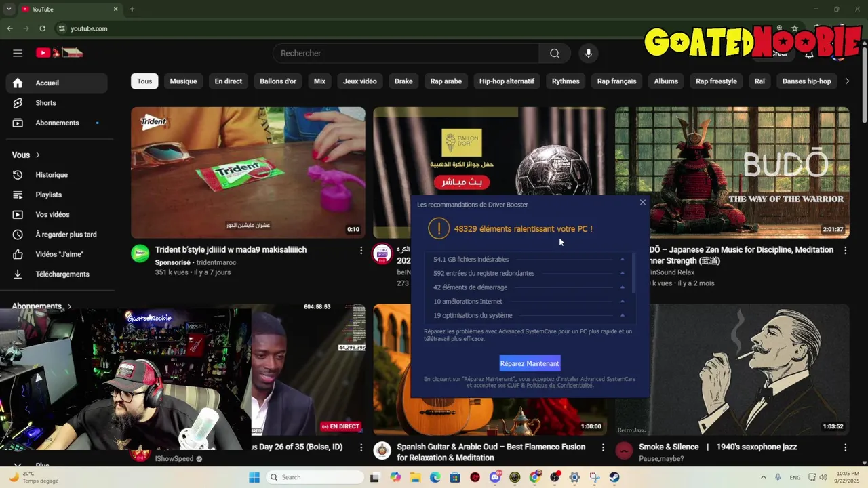This screenshot has height=488, width=868.
Task: Select the Rap arabe filter chip
Action: pyautogui.click(x=446, y=81)
